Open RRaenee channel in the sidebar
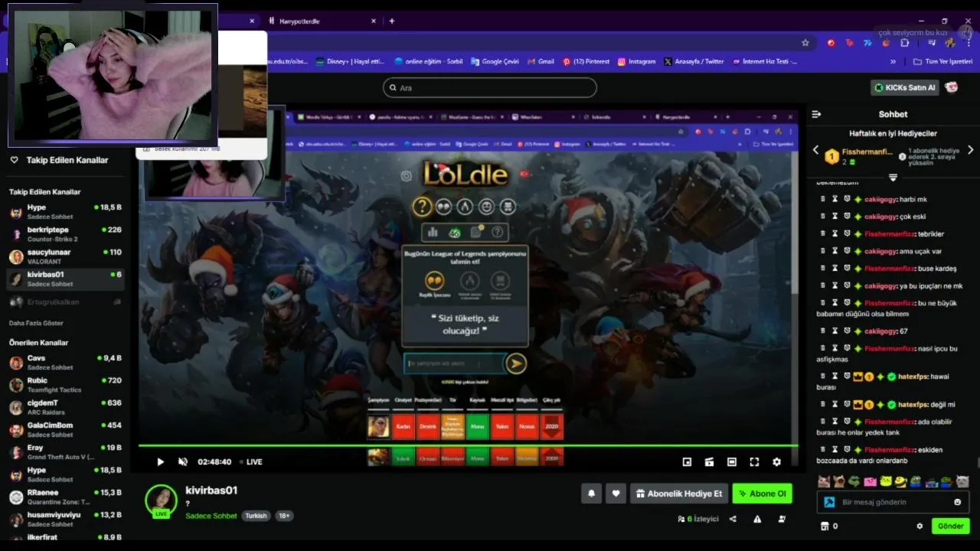The width and height of the screenshot is (980, 551). click(65, 497)
